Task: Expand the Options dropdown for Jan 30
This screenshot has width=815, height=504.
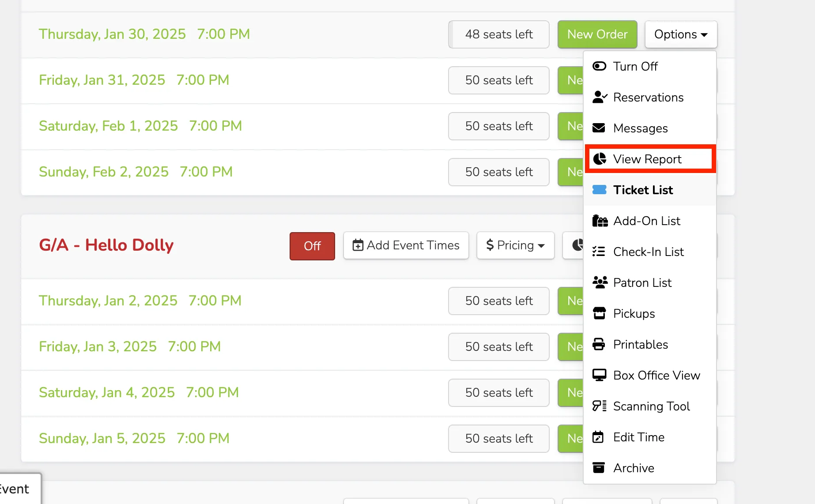Action: pos(681,34)
